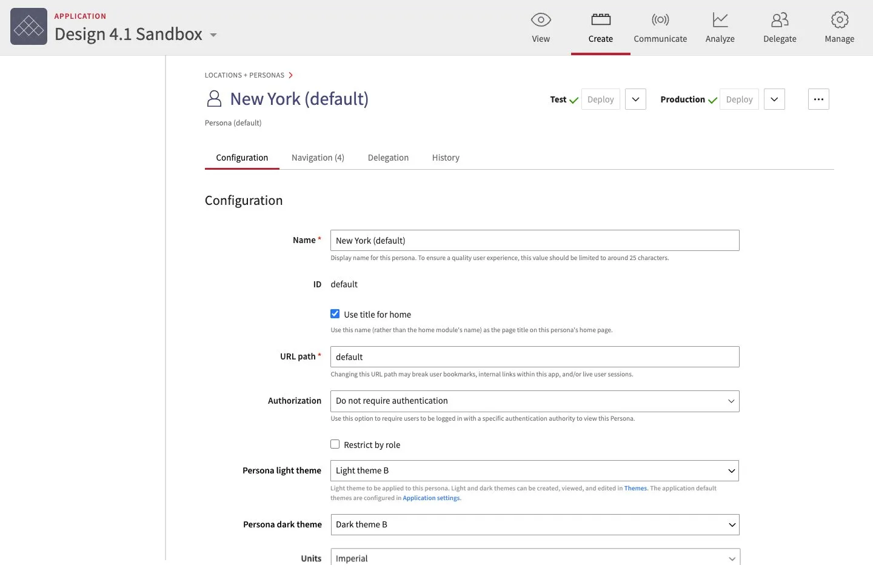Click the "New York (default)" page heading
873x588 pixels.
pyautogui.click(x=299, y=99)
